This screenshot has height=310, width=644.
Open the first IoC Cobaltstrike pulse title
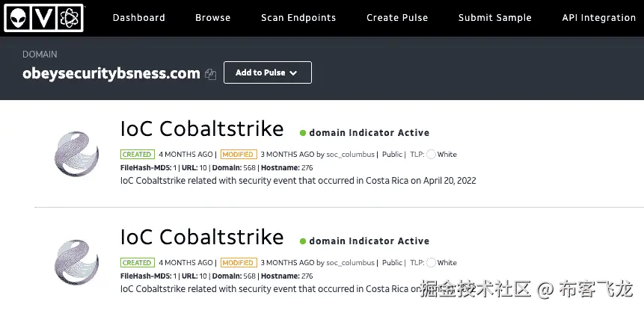point(202,128)
